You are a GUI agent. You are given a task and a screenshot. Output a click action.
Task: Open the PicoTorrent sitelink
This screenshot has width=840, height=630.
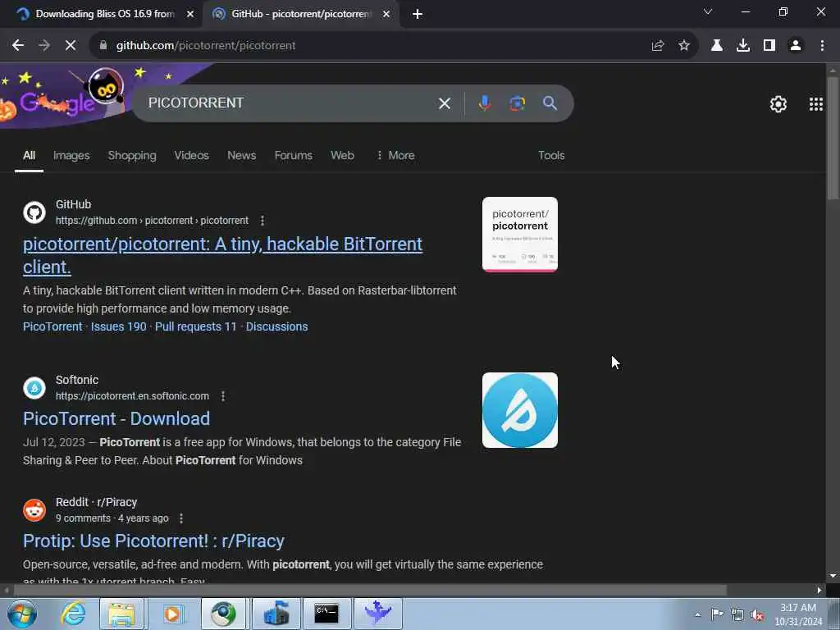click(x=52, y=326)
